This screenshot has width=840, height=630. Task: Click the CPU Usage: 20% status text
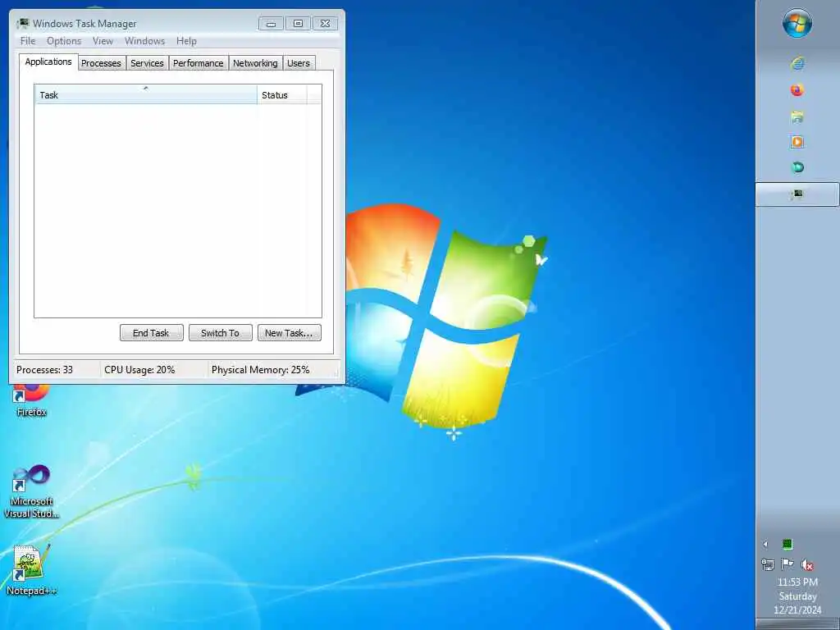[139, 370]
